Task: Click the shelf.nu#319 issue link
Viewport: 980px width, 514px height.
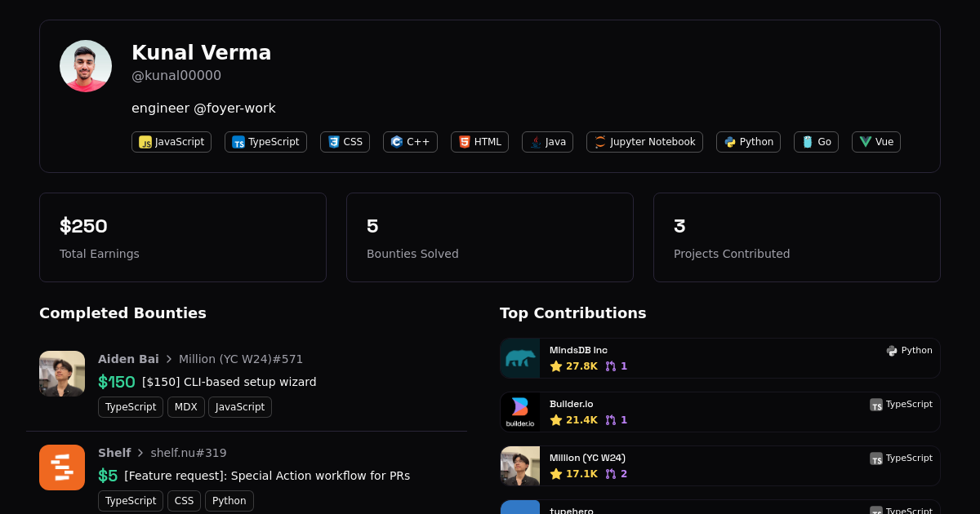Action: (189, 453)
